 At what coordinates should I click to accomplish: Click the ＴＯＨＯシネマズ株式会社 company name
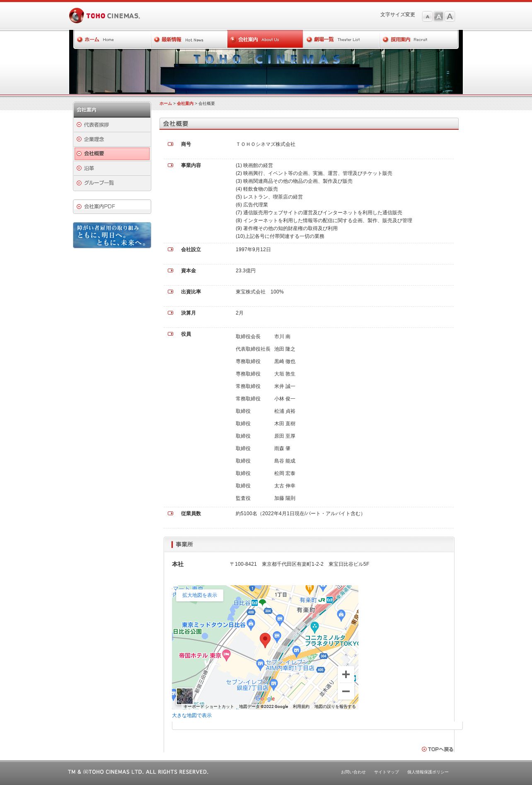266,144
